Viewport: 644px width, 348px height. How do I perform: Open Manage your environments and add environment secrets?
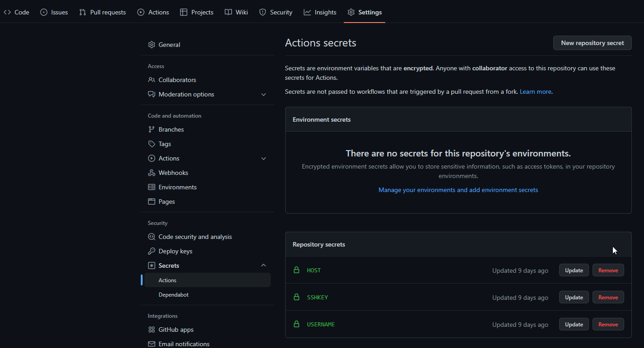458,190
